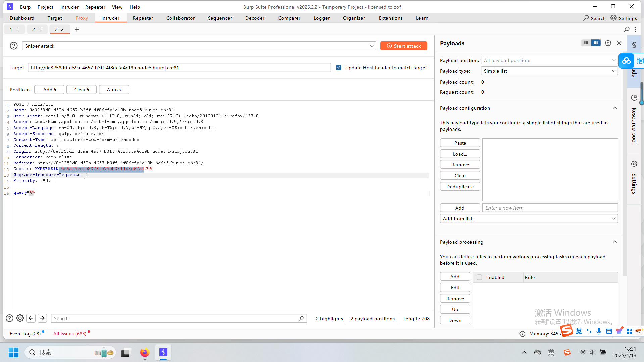Close Intruder tab 3

point(62,30)
